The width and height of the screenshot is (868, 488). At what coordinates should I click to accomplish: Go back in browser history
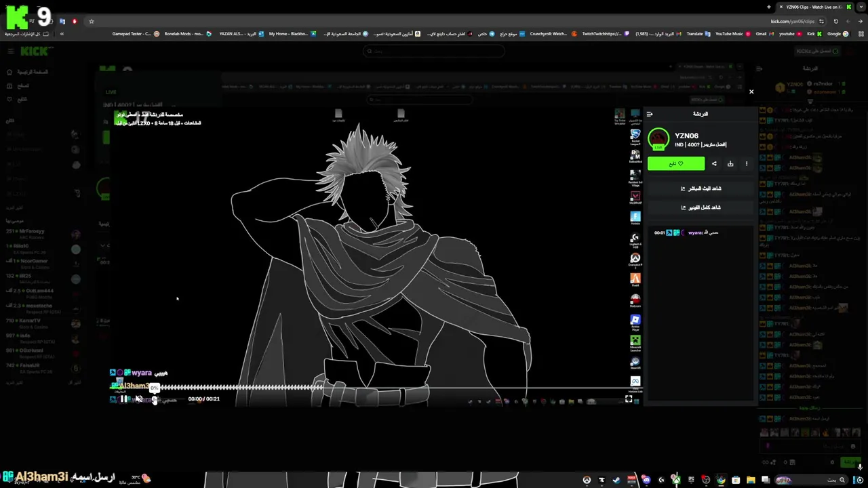[861, 21]
